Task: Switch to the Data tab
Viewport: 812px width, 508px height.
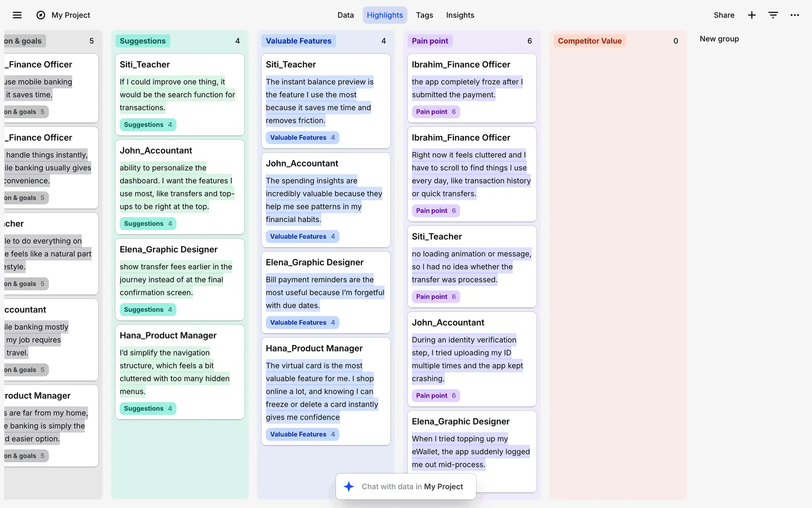Action: (x=345, y=15)
